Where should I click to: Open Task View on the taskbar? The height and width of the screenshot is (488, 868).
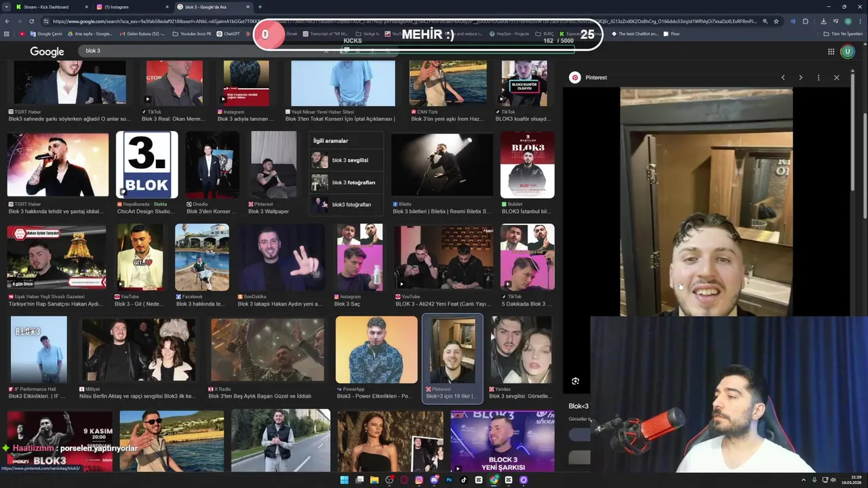(359, 480)
